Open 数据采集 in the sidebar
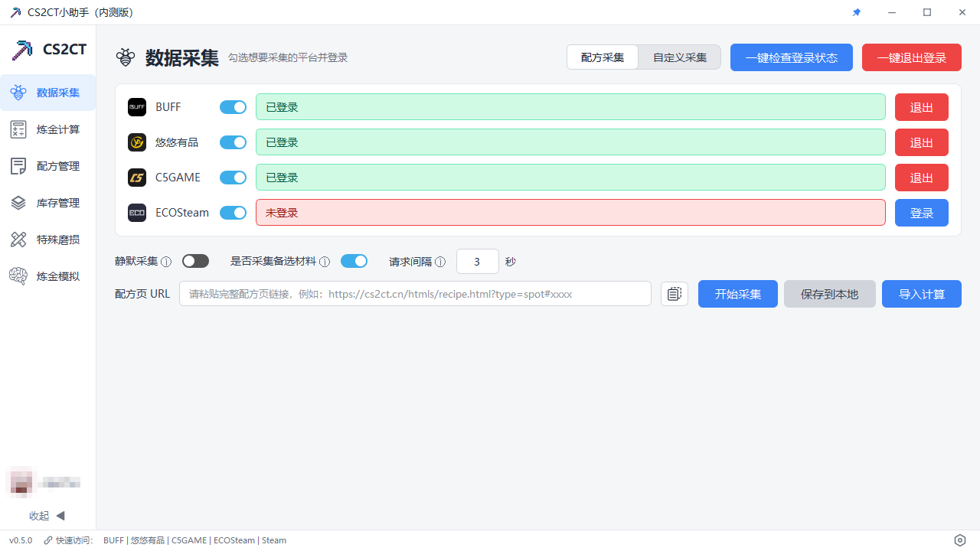980x551 pixels. click(48, 93)
